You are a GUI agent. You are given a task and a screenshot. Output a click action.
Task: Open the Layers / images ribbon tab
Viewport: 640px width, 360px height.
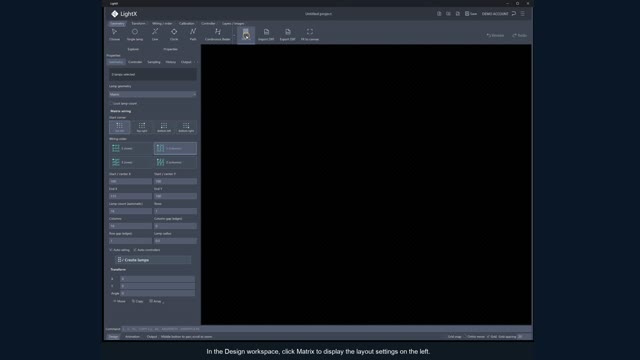(x=233, y=24)
